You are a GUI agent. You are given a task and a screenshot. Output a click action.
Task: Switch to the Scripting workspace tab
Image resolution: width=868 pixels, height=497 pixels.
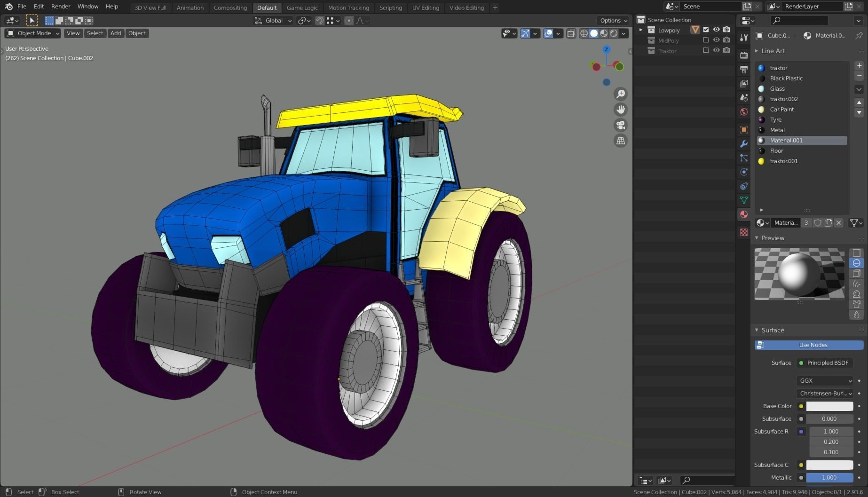click(x=390, y=8)
